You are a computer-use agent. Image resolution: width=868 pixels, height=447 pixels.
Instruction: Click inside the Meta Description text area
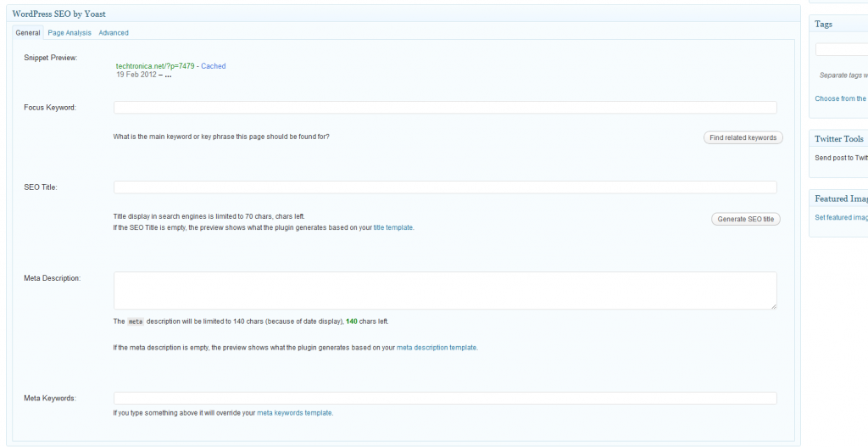[x=445, y=291]
